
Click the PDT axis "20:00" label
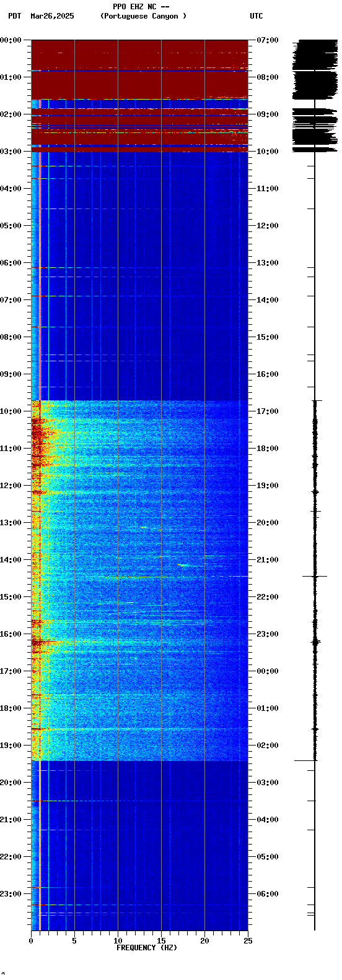pyautogui.click(x=11, y=783)
